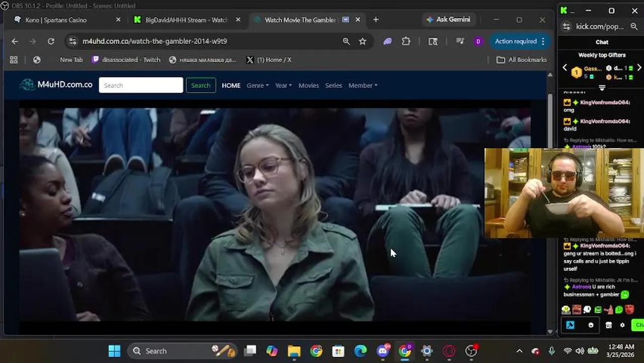644x363 pixels.
Task: Open Microsoft Edge from the taskbar
Action: pyautogui.click(x=361, y=351)
